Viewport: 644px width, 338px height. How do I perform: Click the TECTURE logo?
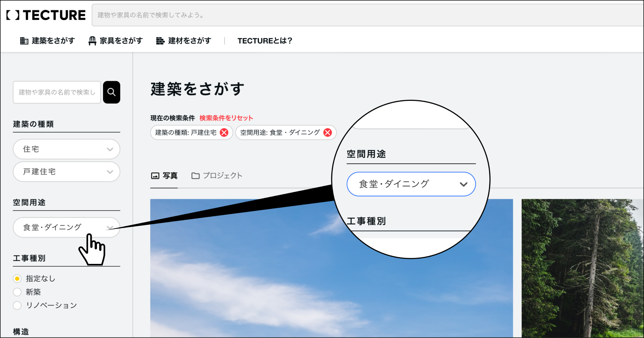point(45,15)
